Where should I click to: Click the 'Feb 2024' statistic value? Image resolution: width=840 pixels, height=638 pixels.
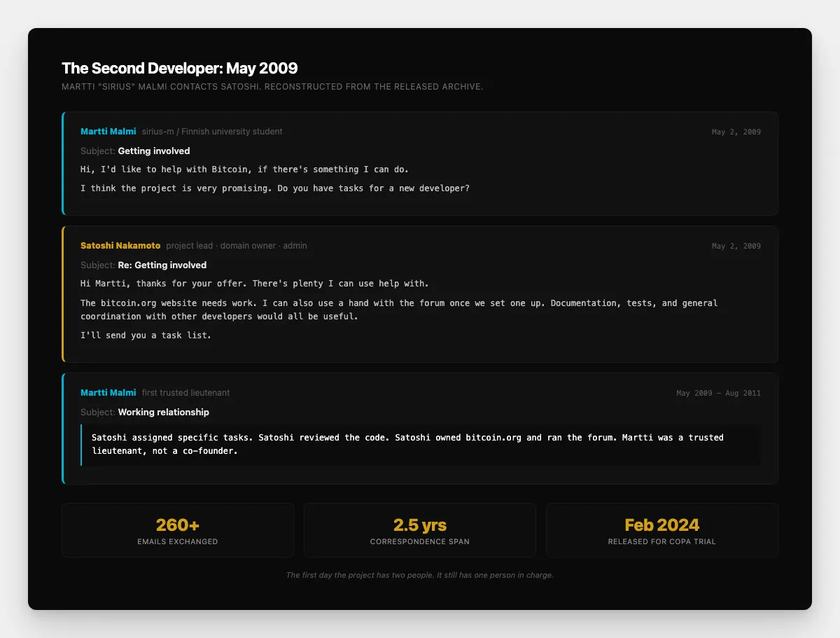662,525
